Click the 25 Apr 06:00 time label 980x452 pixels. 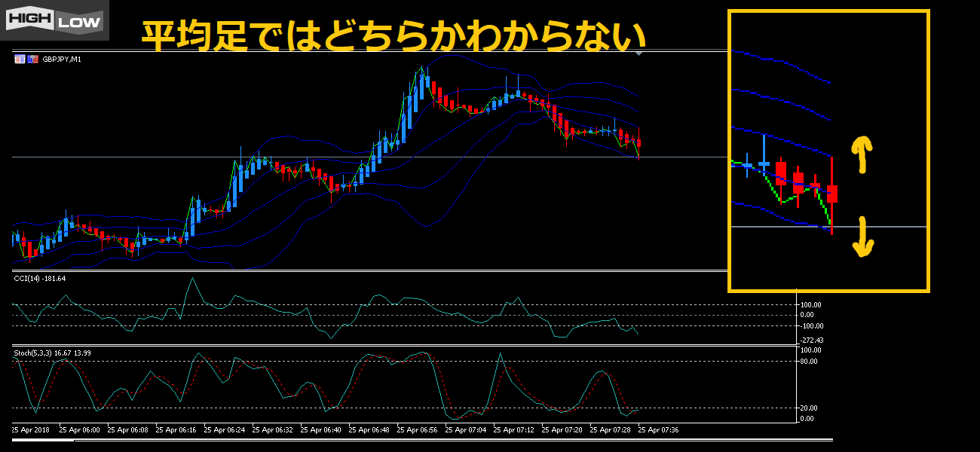(x=79, y=430)
